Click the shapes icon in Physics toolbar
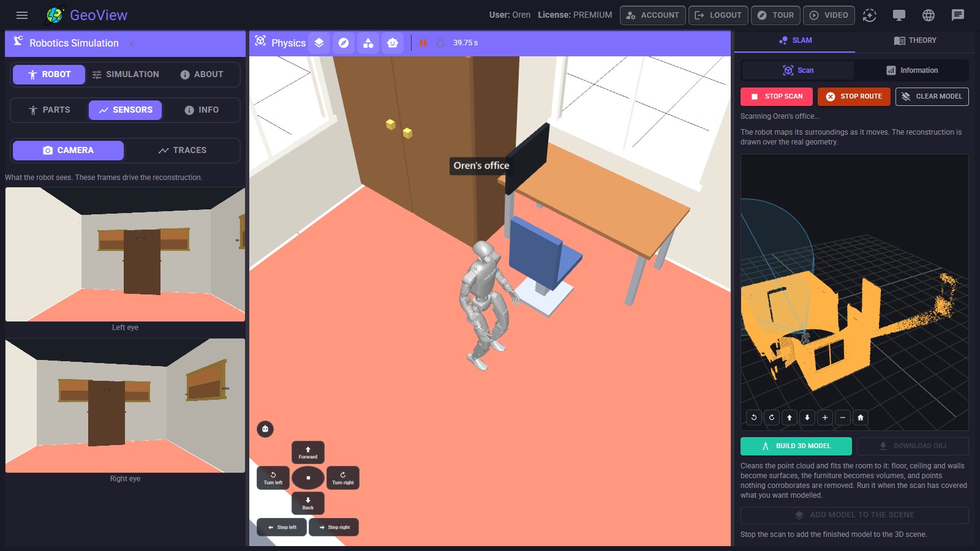 368,43
